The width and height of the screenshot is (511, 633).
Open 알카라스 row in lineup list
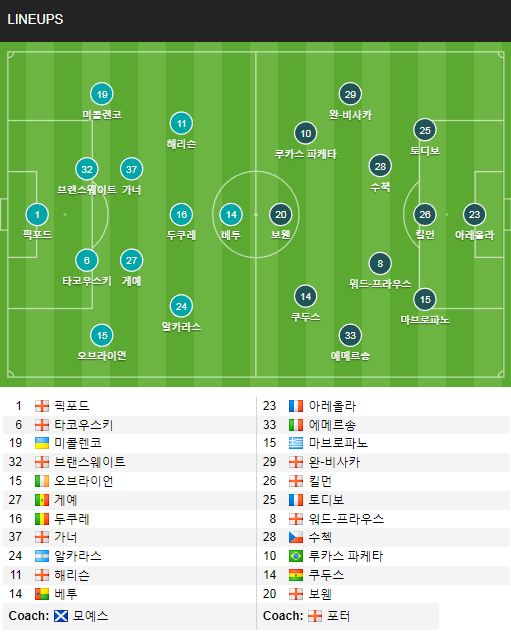pos(129,556)
